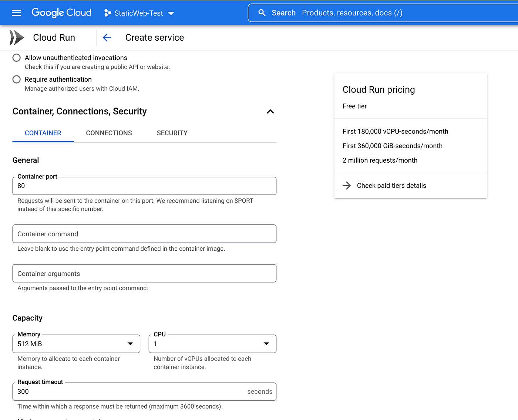The width and height of the screenshot is (518, 420).
Task: Click the Cloud Run product icon
Action: pos(16,37)
